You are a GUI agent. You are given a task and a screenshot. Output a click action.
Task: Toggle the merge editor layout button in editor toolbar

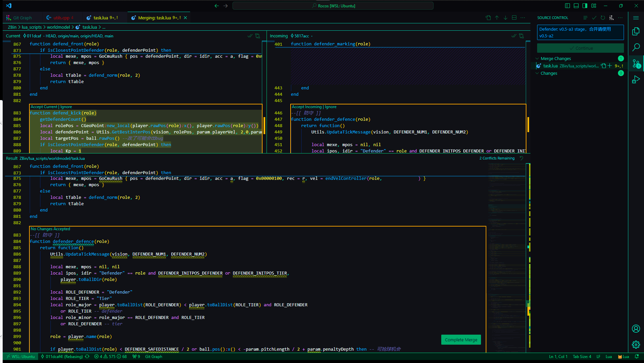click(x=514, y=18)
